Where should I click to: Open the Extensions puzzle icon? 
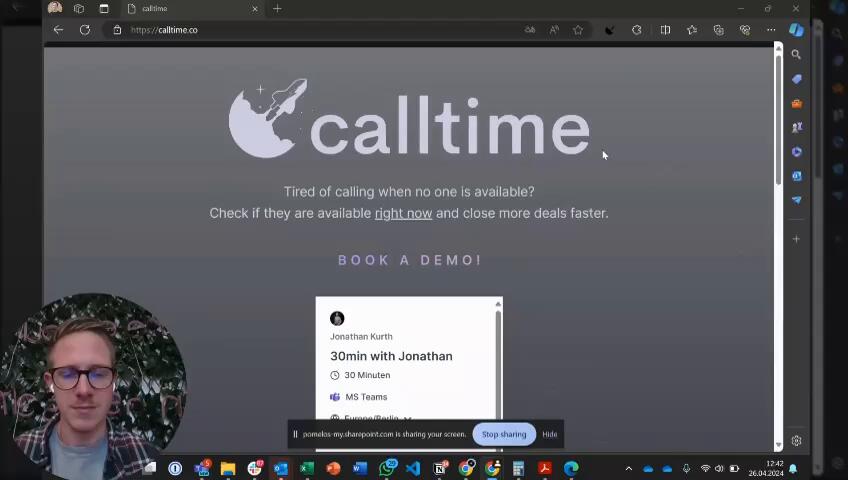[637, 30]
